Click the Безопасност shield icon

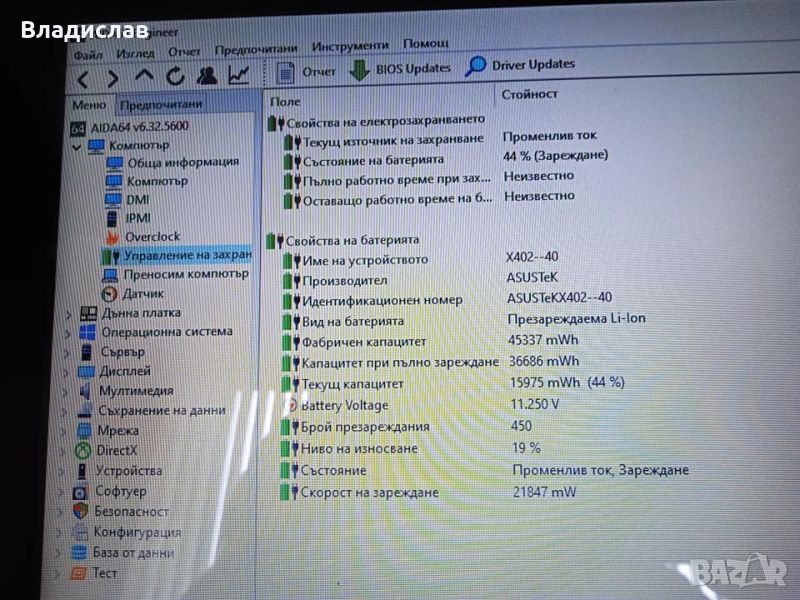80,512
